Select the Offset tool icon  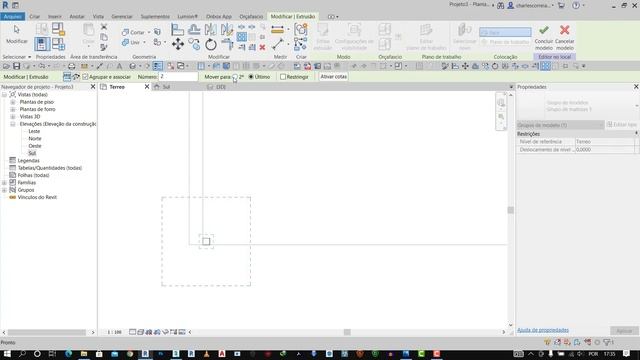pyautogui.click(x=194, y=29)
